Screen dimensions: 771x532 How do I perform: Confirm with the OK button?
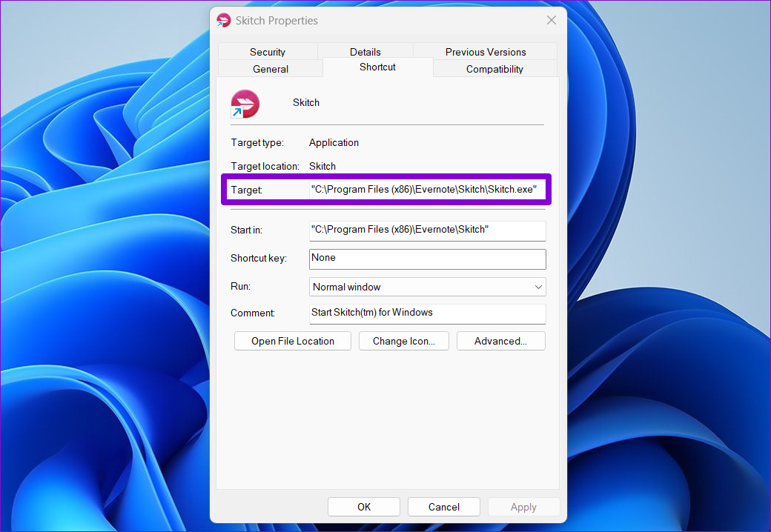pyautogui.click(x=364, y=507)
